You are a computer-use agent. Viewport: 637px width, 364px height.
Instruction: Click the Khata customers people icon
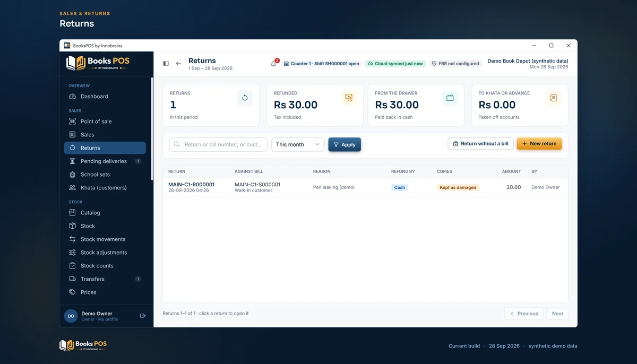73,188
